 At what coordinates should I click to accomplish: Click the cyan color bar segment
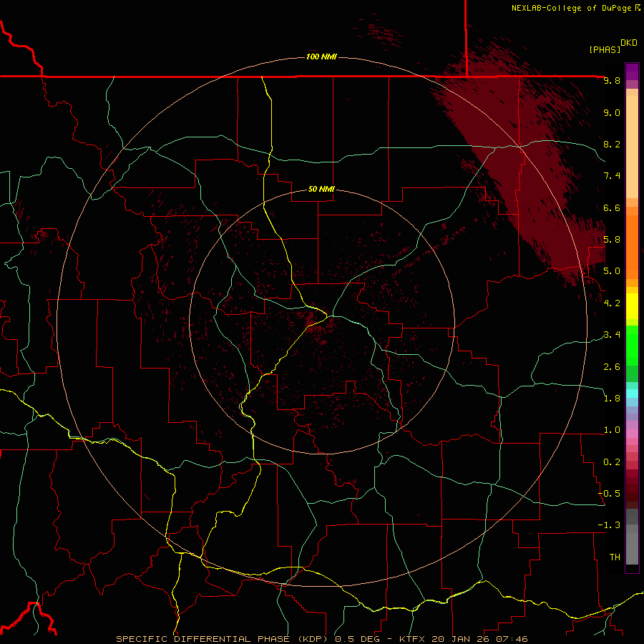pyautogui.click(x=632, y=394)
